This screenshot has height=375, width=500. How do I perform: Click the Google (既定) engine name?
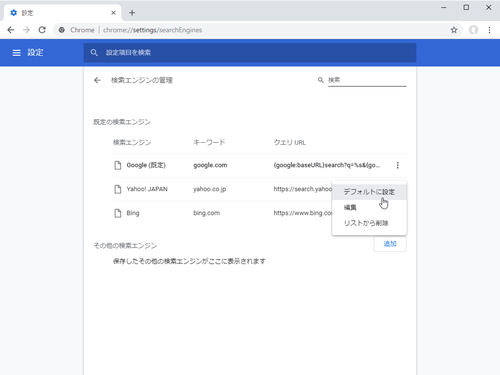pyautogui.click(x=146, y=165)
